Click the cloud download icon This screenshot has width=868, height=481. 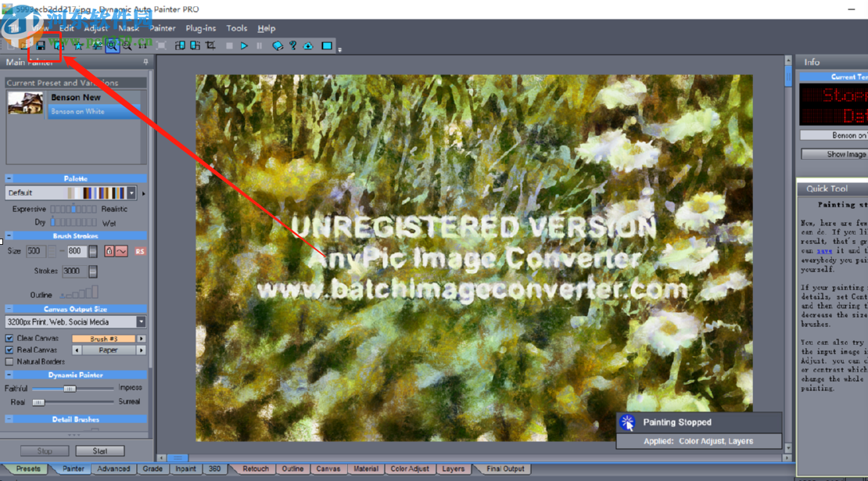coord(308,46)
